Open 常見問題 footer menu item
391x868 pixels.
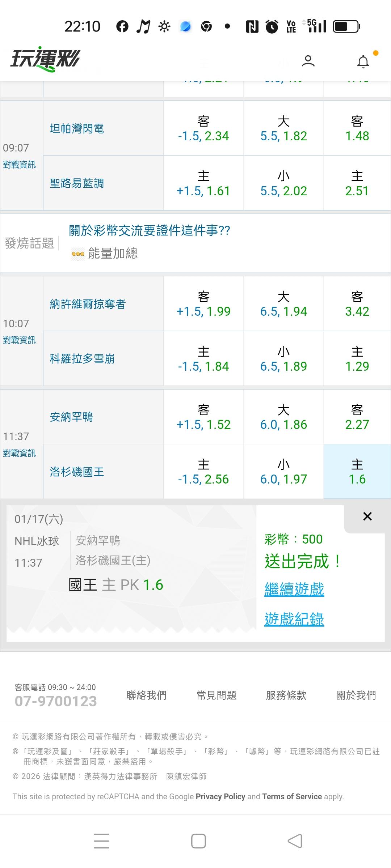pos(216,695)
